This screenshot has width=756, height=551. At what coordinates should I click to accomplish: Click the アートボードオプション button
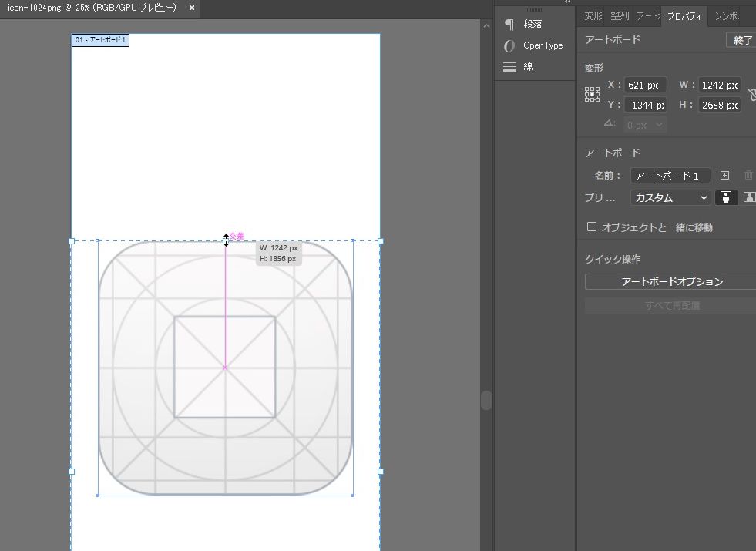point(671,282)
